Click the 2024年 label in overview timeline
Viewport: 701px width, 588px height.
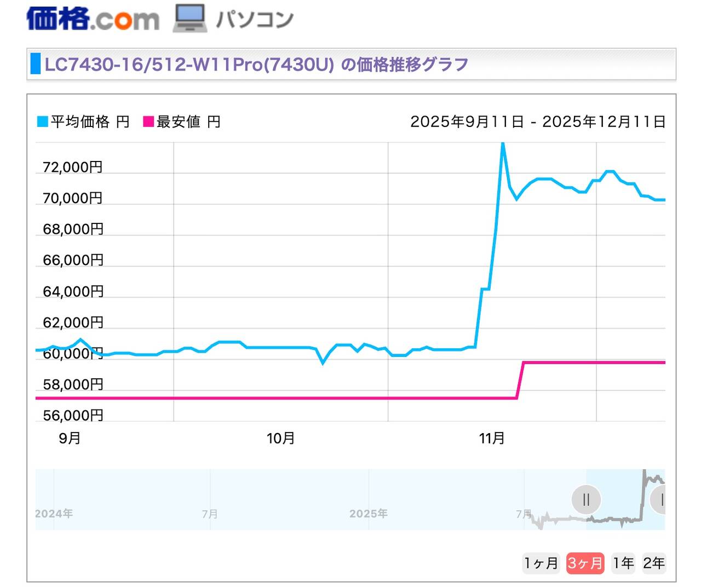tap(54, 514)
